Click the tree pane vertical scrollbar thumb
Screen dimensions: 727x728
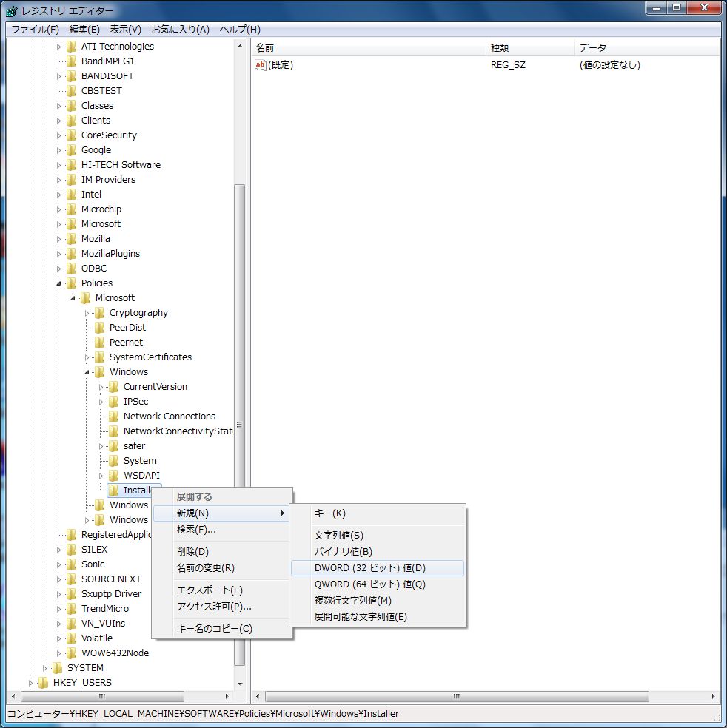pos(240,425)
